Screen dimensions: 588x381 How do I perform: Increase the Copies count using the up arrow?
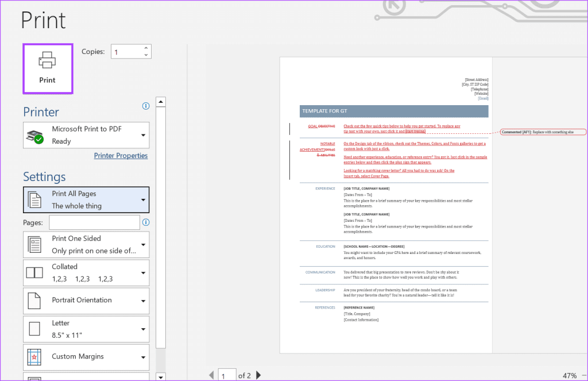(146, 48)
